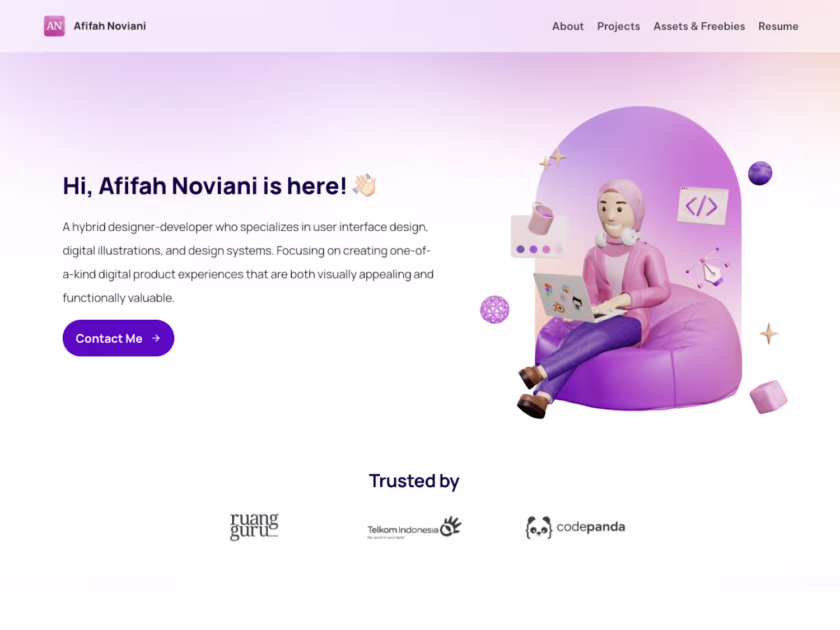Open Assets & Freebies in the navbar
The width and height of the screenshot is (840, 630).
coord(699,26)
